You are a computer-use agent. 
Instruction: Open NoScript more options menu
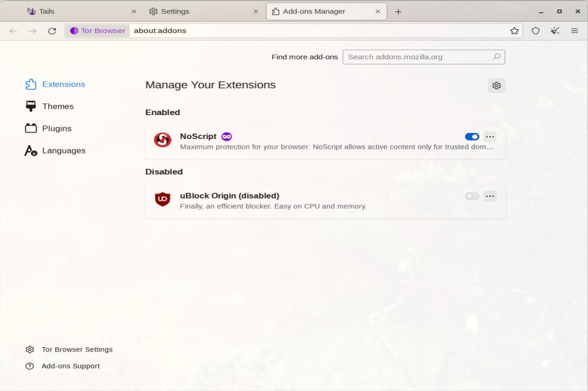(x=490, y=137)
